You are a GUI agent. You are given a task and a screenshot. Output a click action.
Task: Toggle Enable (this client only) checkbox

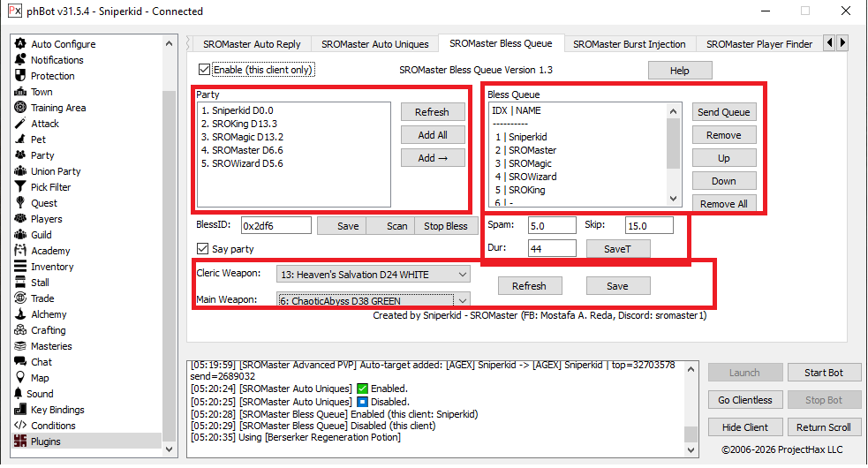point(205,70)
